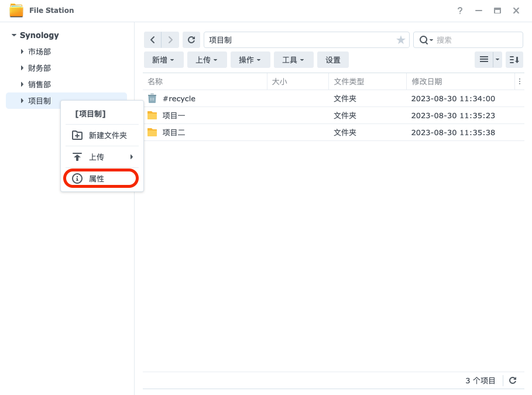Switch to list view using the view icon

click(483, 59)
